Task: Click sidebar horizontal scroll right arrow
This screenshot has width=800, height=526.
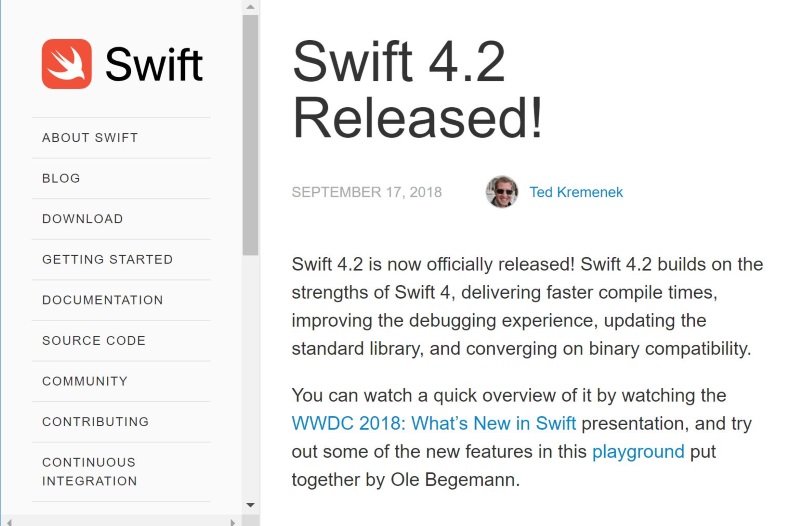Action: 232,520
